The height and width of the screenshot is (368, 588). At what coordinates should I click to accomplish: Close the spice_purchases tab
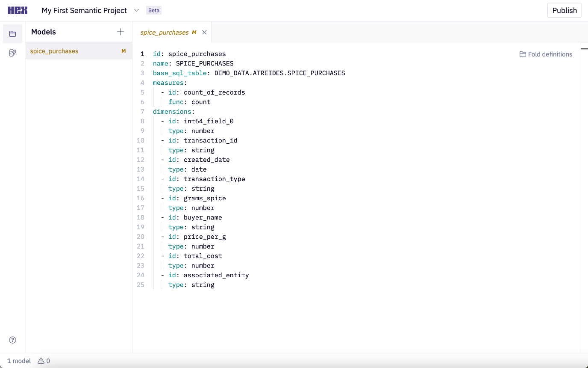coord(204,32)
